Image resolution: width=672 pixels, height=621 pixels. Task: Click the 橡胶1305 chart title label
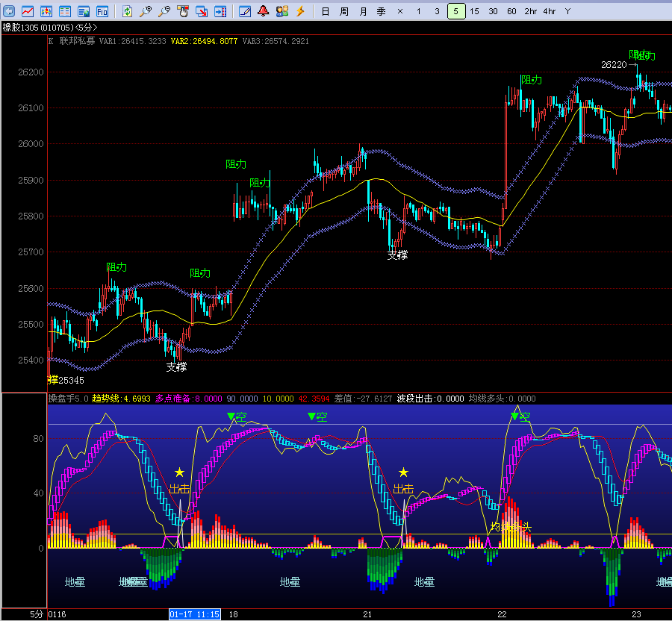coord(22,28)
